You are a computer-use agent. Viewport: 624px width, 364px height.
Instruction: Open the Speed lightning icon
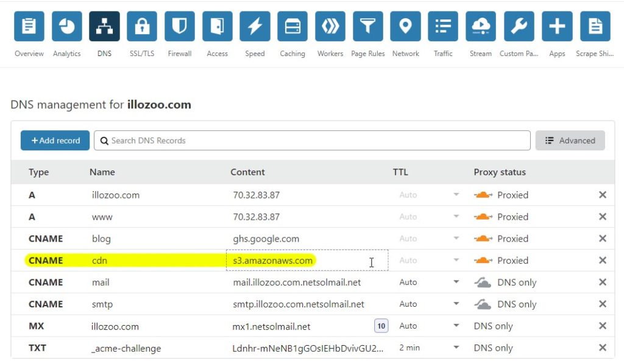(255, 26)
